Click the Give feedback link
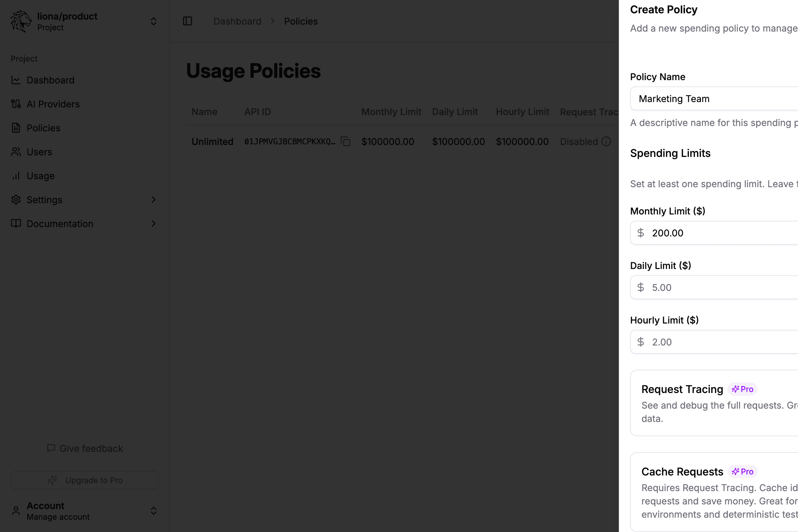 pos(85,448)
